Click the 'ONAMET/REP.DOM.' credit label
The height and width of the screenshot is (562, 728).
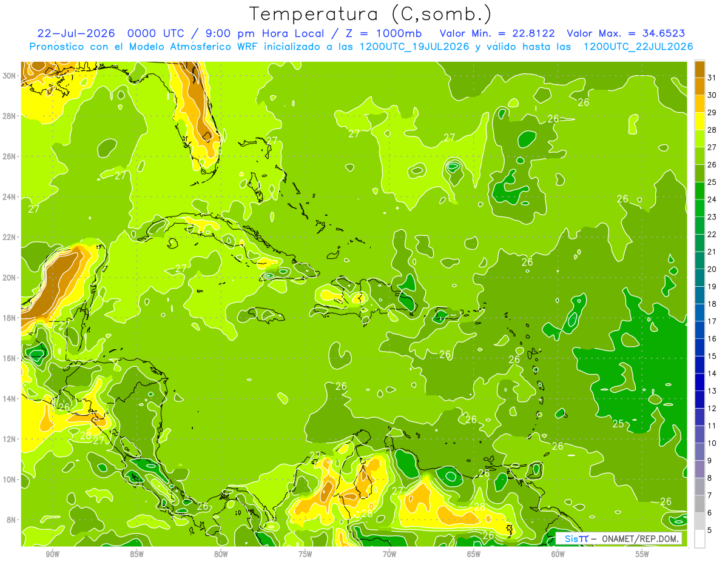click(641, 538)
